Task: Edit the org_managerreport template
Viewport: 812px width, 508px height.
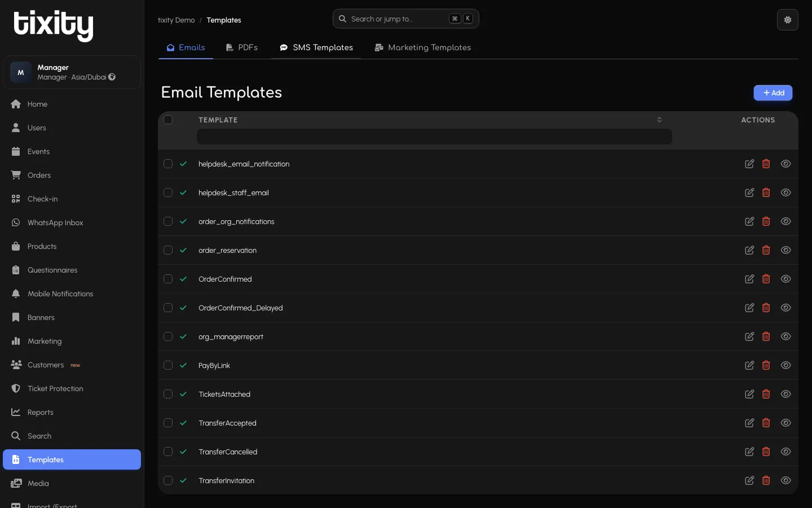Action: tap(749, 336)
